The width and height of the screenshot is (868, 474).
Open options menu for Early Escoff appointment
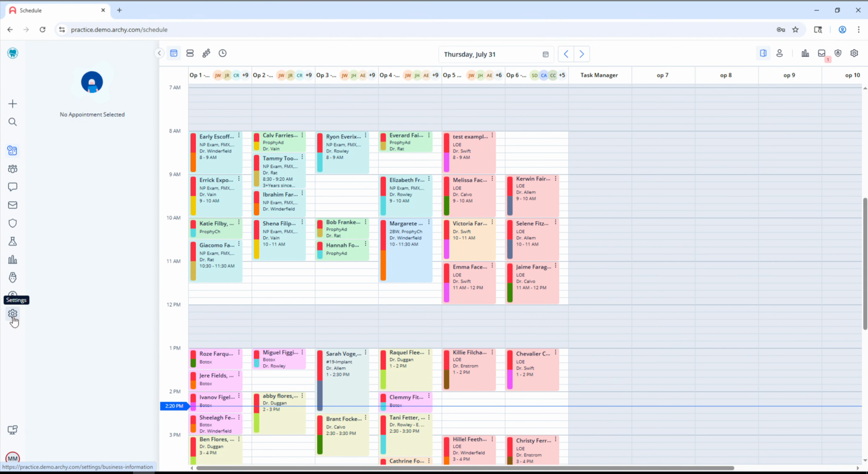point(239,135)
